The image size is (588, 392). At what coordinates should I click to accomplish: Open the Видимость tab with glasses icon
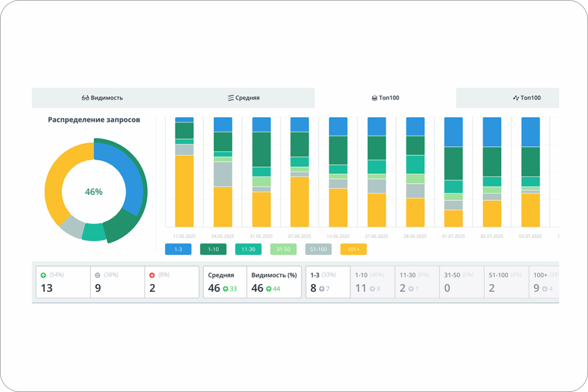pos(102,98)
